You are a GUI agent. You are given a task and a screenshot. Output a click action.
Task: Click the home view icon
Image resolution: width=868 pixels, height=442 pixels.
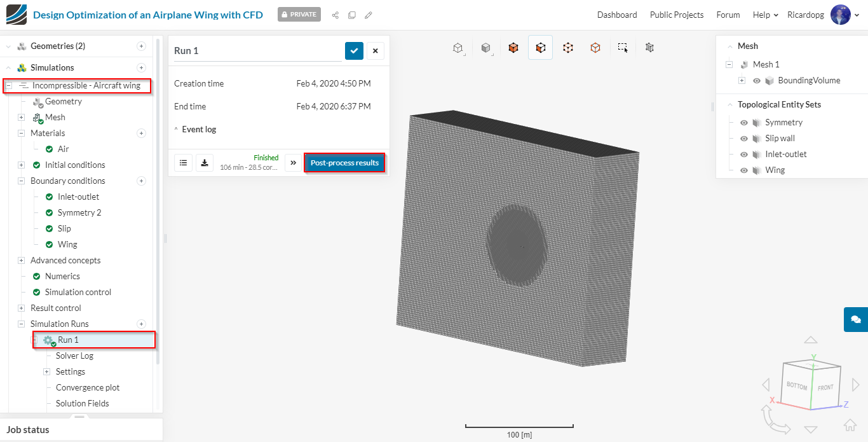[850, 425]
